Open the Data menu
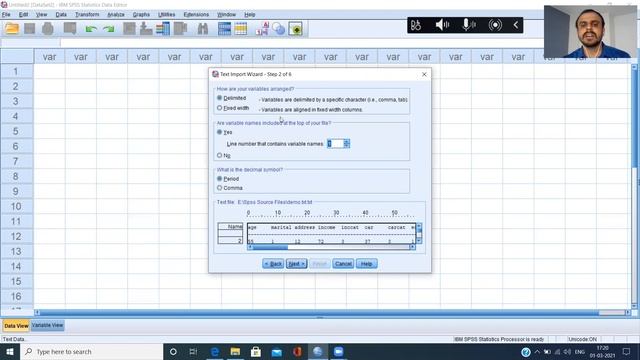The height and width of the screenshot is (360, 640). (61, 14)
